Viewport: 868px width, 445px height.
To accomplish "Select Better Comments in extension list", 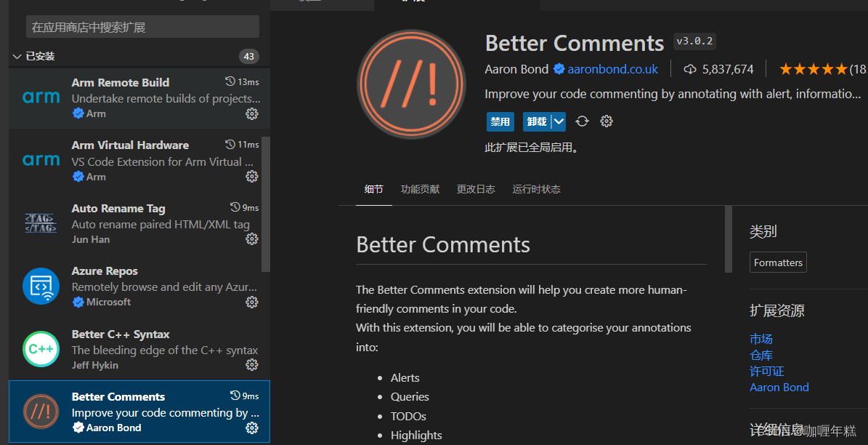I will click(x=139, y=412).
